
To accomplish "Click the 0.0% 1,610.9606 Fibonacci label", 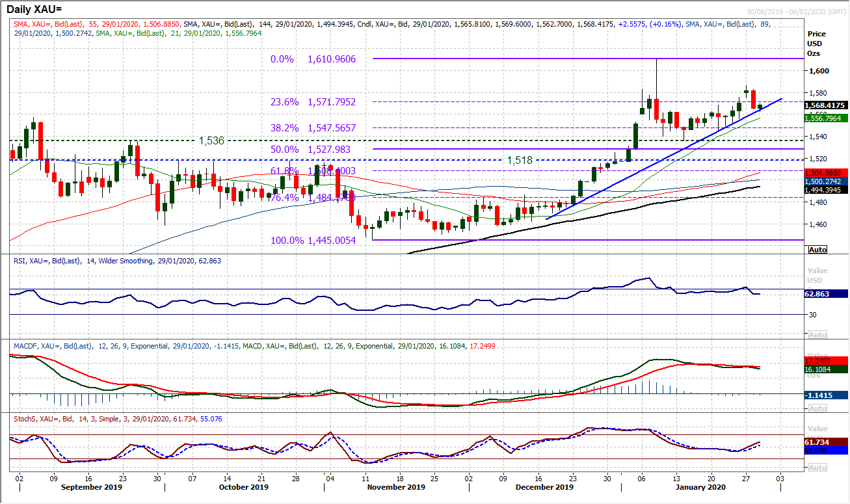I will (321, 59).
